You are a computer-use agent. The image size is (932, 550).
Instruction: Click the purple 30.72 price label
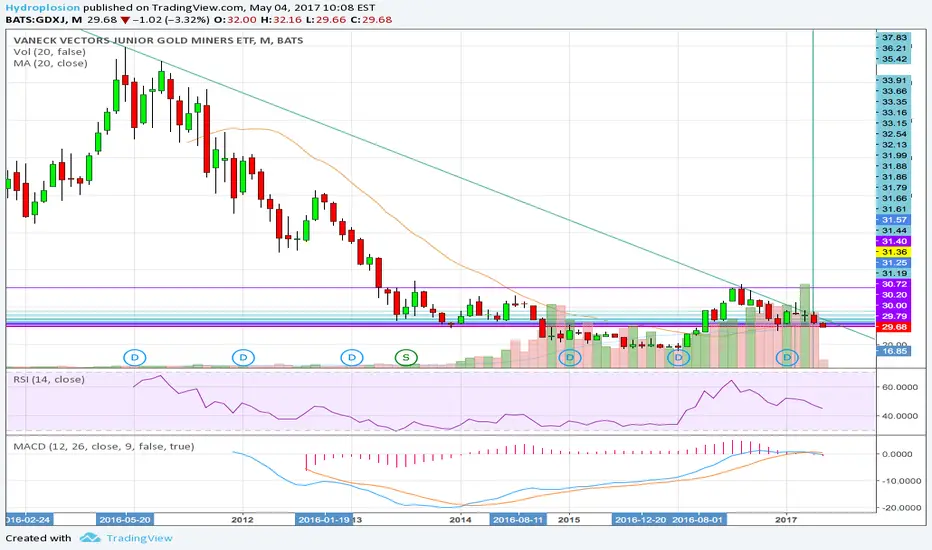point(893,284)
